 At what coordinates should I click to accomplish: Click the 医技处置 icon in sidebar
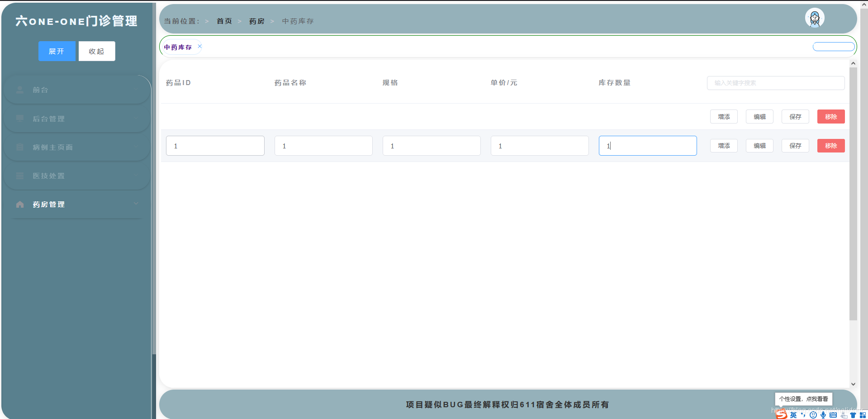tap(20, 176)
